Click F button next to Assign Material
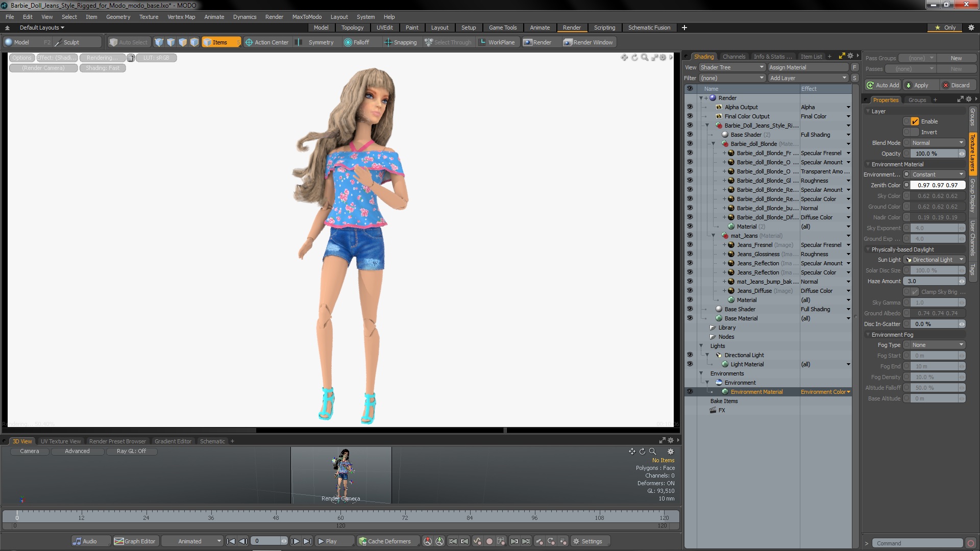The image size is (980, 551). [854, 67]
